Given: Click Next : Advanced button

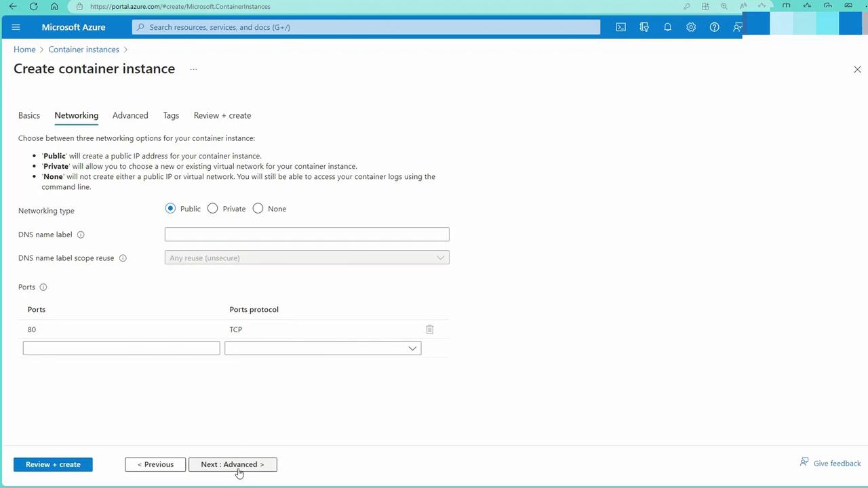Looking at the screenshot, I should tap(233, 464).
